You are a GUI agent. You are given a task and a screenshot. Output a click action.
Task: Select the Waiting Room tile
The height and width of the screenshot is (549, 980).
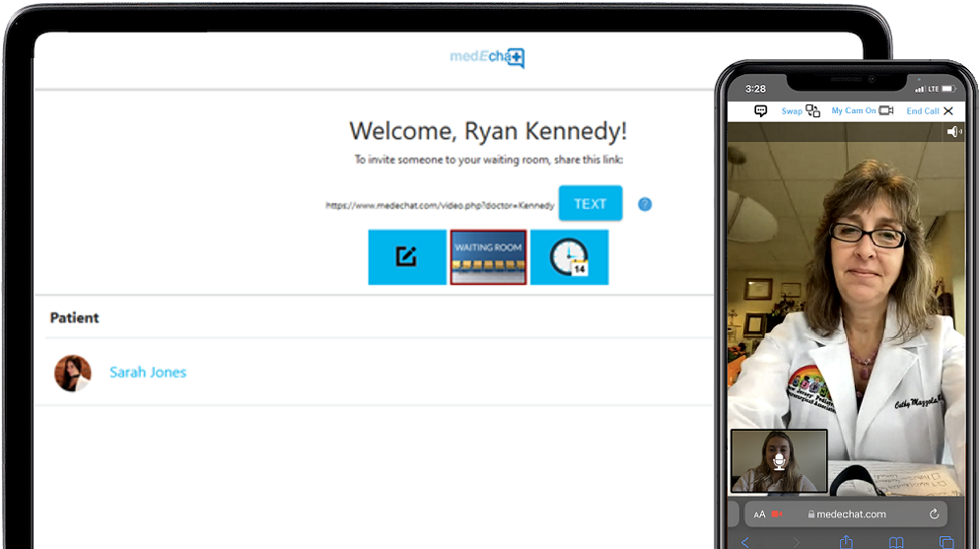488,257
